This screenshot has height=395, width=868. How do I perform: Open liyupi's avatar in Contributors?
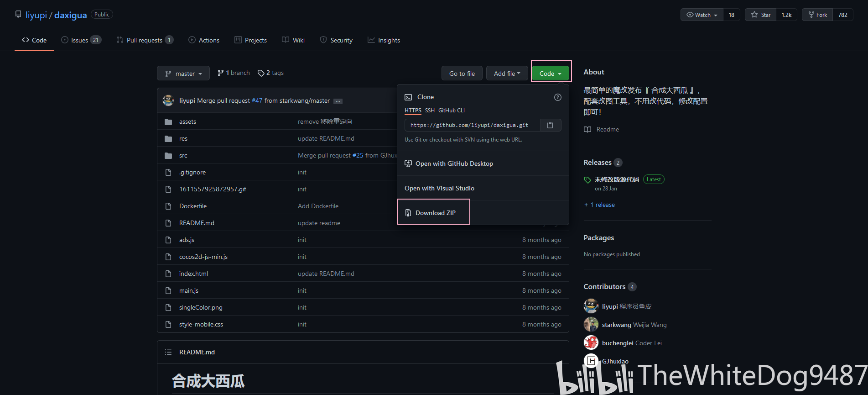point(591,306)
